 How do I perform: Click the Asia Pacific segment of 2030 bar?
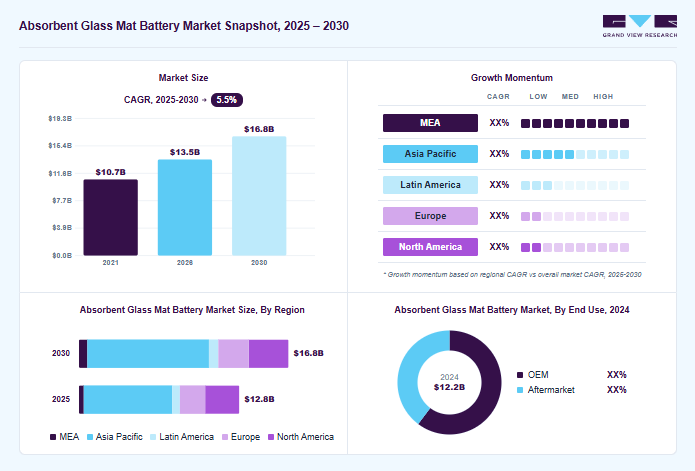tap(148, 354)
